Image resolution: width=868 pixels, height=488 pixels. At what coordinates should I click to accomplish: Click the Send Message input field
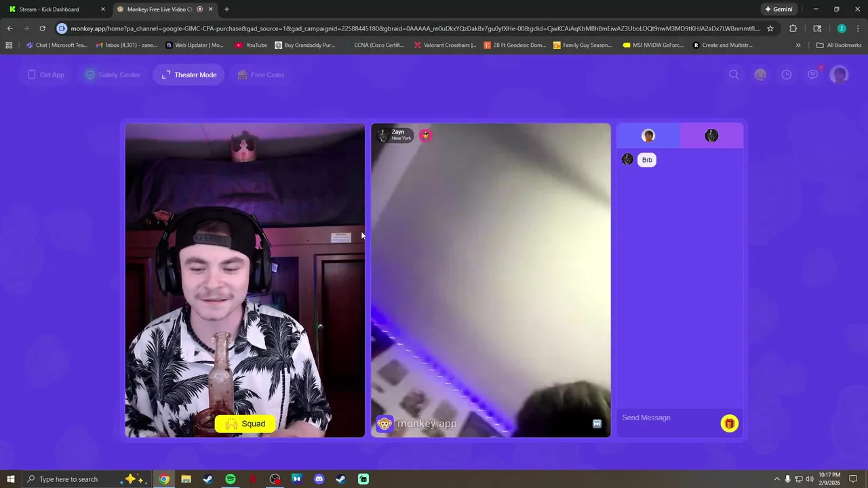tap(668, 418)
